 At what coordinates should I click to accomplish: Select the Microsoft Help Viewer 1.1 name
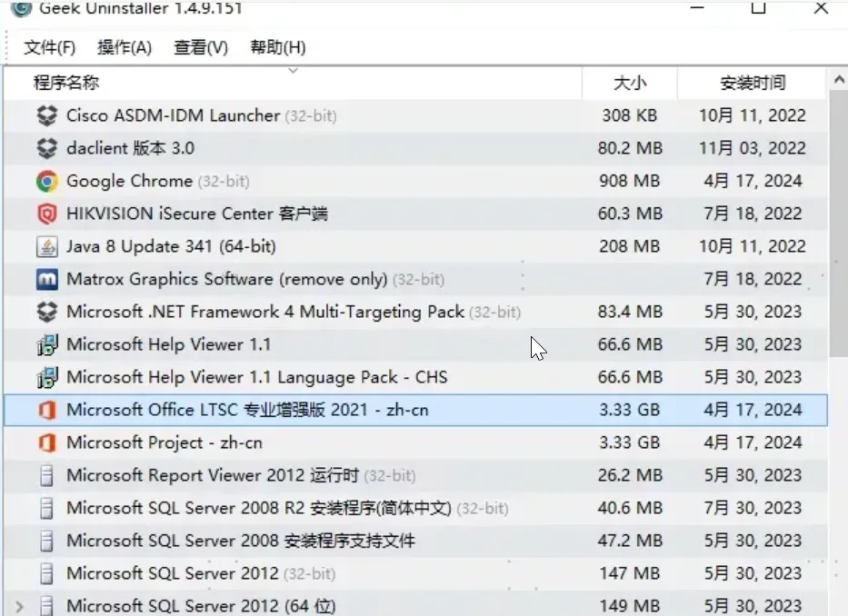[168, 345]
